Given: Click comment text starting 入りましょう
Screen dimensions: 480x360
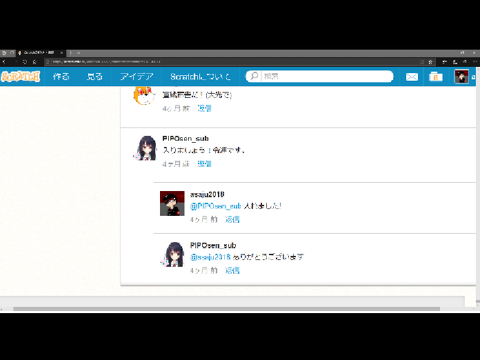Looking at the screenshot, I should (x=203, y=150).
